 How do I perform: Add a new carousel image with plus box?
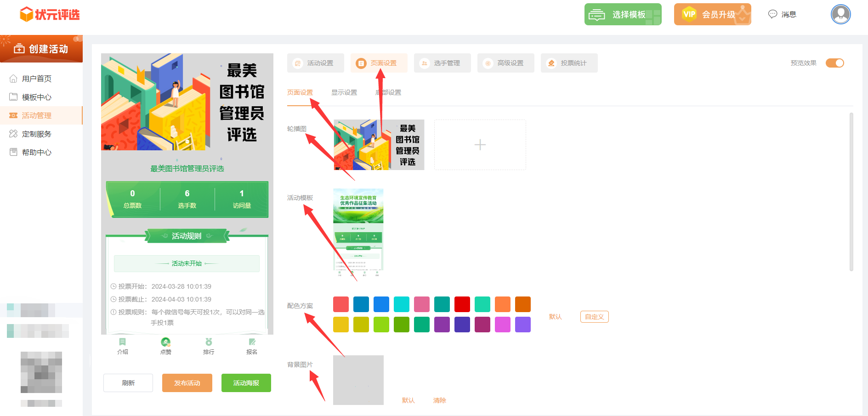click(x=480, y=145)
